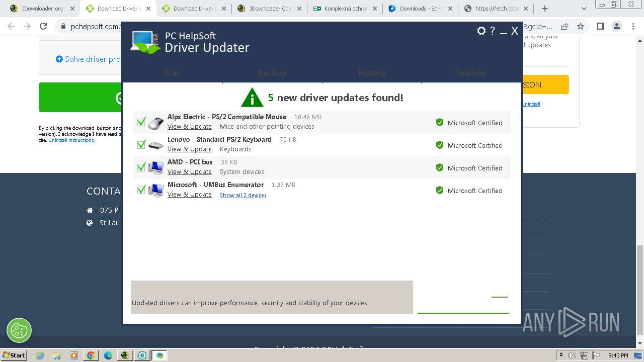This screenshot has width=644, height=362.
Task: Click the green info triangle icon
Action: (252, 98)
